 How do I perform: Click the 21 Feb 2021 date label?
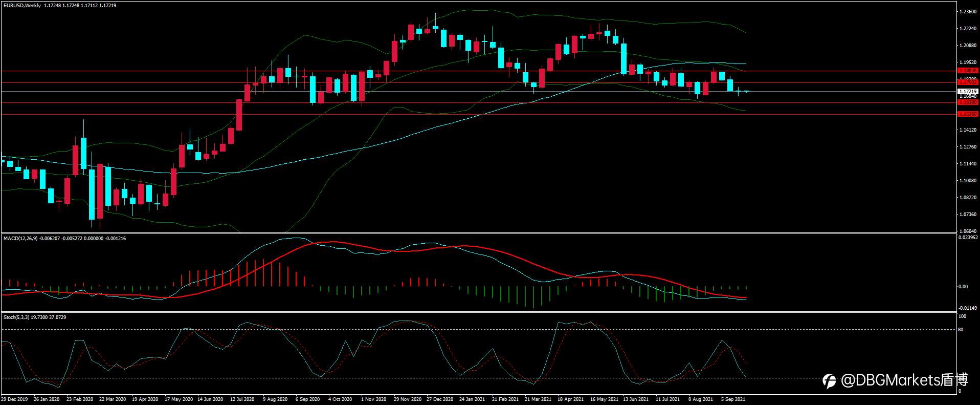coord(505,399)
